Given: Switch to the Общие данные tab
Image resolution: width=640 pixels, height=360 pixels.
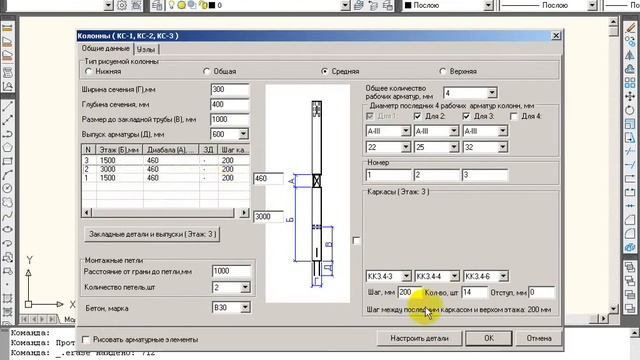Looking at the screenshot, I should 106,49.
